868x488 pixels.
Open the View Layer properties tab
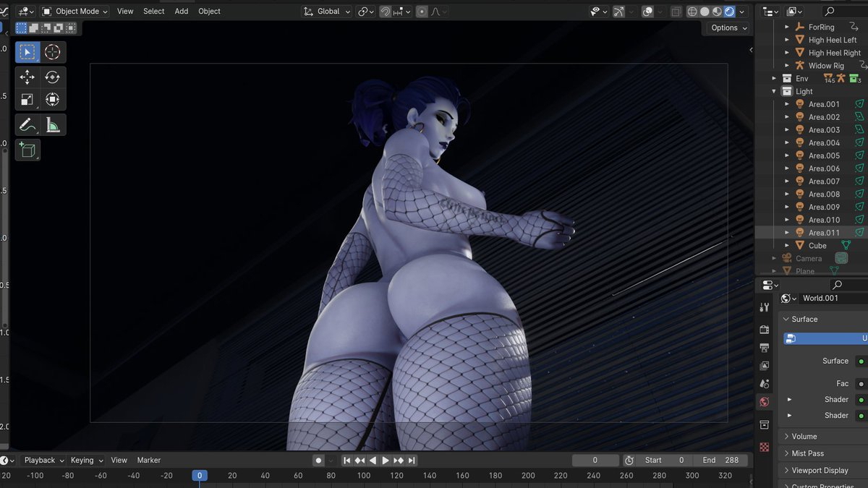point(765,366)
